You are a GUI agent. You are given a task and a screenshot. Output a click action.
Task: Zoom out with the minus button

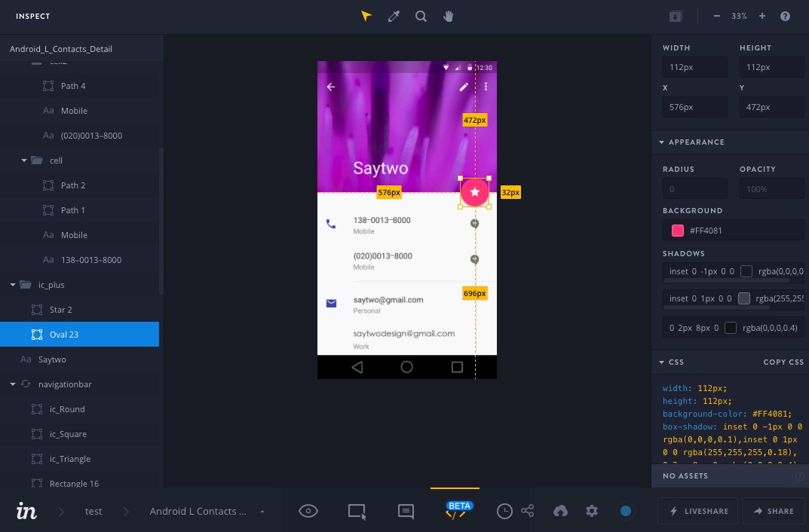tap(717, 16)
